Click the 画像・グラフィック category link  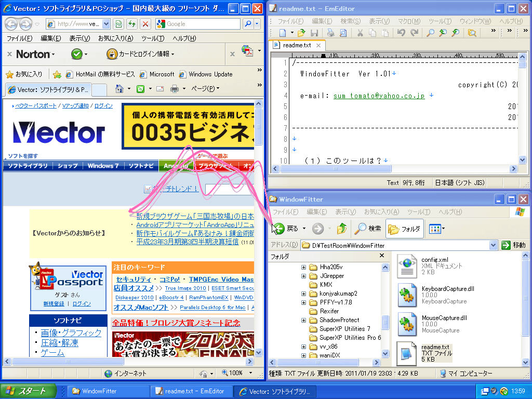[x=71, y=333]
